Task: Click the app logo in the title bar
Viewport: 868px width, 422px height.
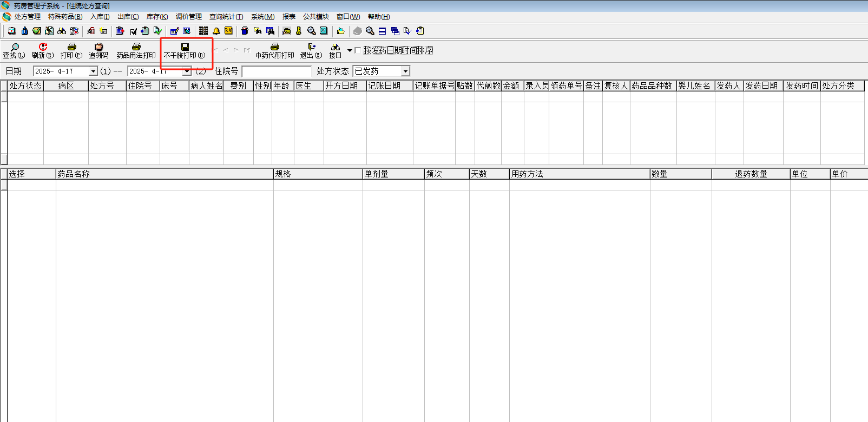Action: pos(6,5)
